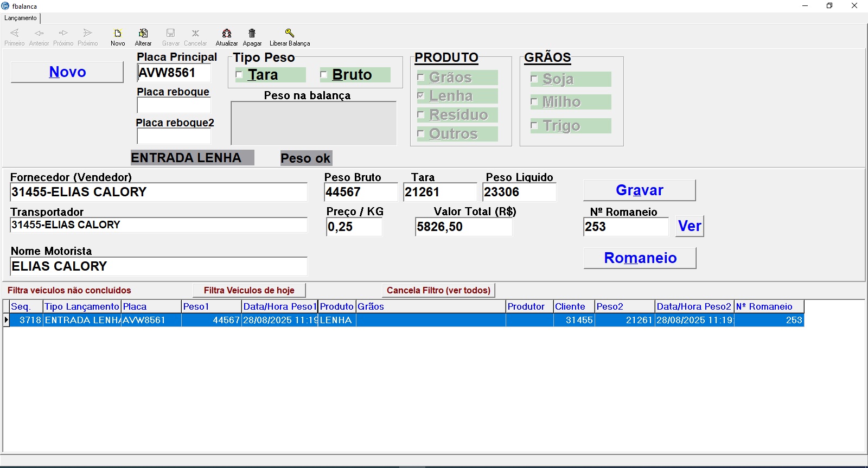Click the Novo toolbar icon
Screen dimensions: 868x468
coord(118,34)
